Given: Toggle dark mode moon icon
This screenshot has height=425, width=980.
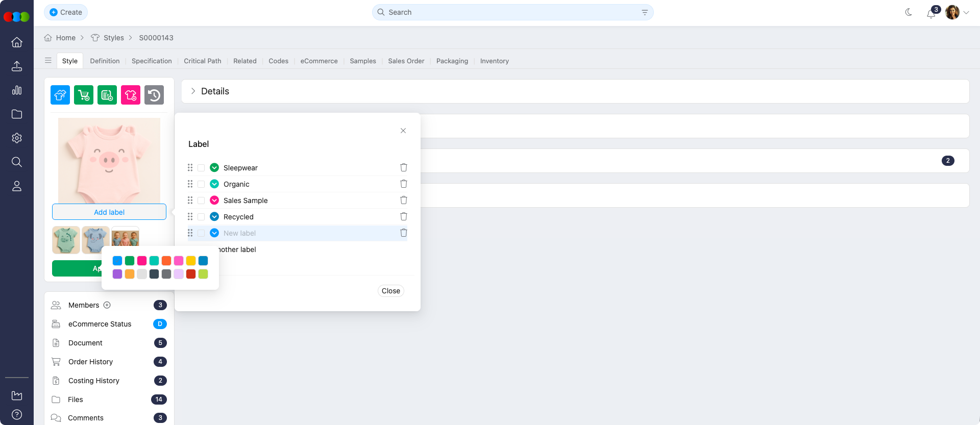Looking at the screenshot, I should pos(909,12).
